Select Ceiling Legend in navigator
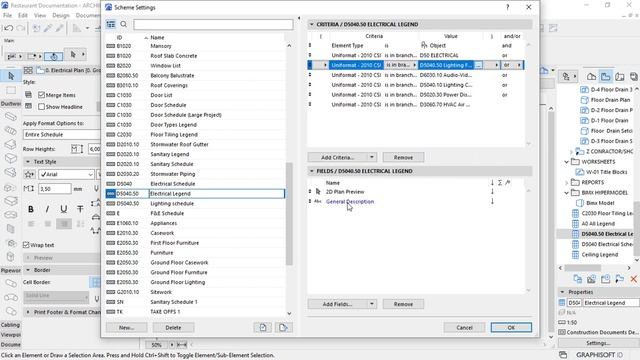The width and height of the screenshot is (640, 360). (x=600, y=254)
